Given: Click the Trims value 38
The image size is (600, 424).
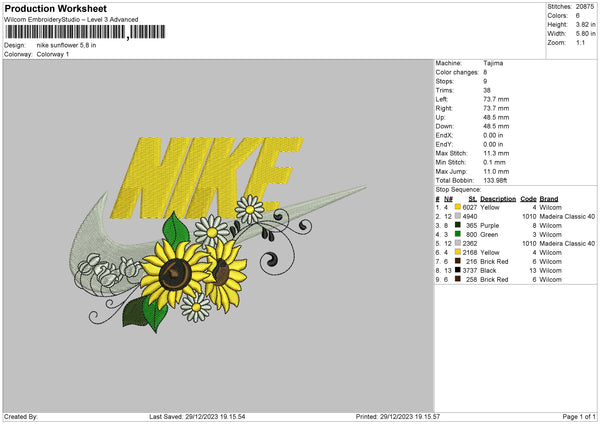Looking at the screenshot, I should (x=487, y=90).
